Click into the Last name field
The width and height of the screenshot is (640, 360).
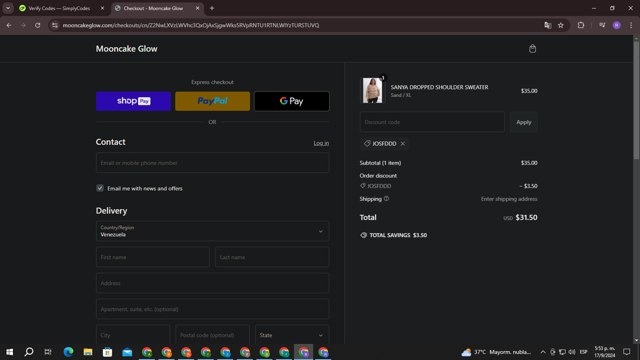(272, 257)
